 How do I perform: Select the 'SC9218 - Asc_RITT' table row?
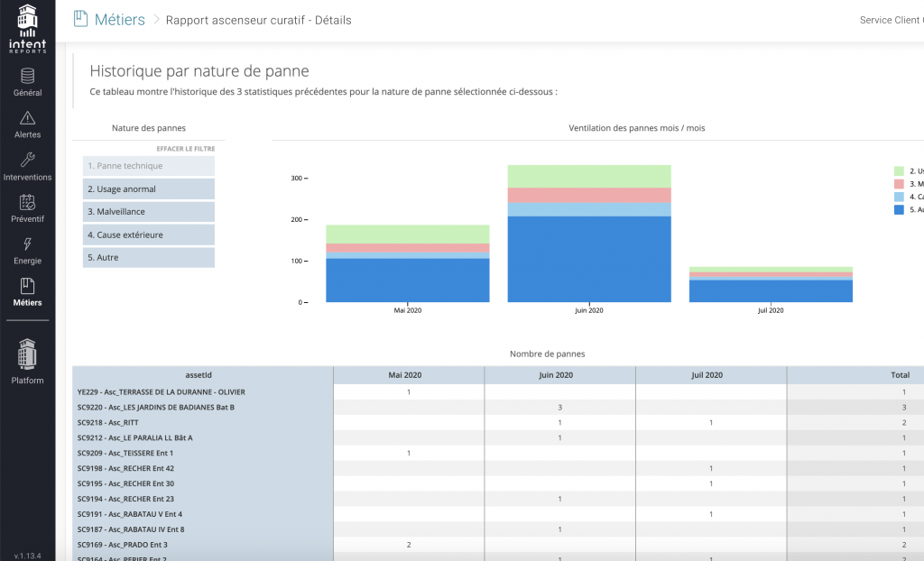[x=199, y=422]
